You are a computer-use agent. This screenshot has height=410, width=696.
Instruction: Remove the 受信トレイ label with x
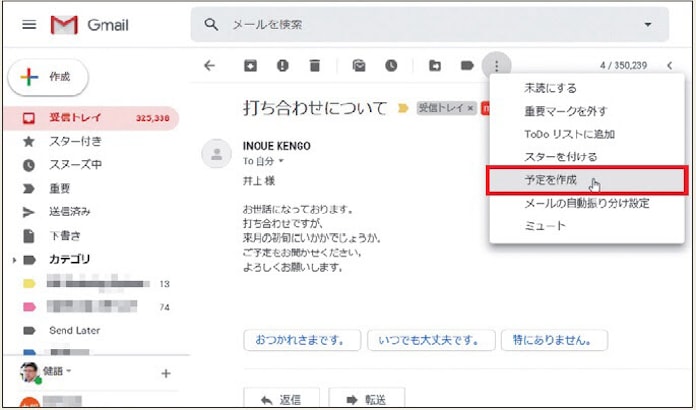pos(471,108)
